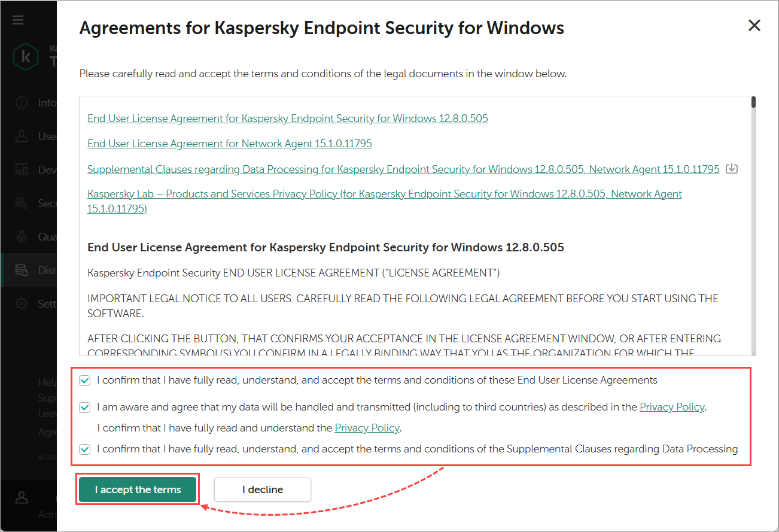This screenshot has height=532, width=779.
Task: Open the Privacy Policy link in "fully read and understand" line
Action: coord(367,428)
